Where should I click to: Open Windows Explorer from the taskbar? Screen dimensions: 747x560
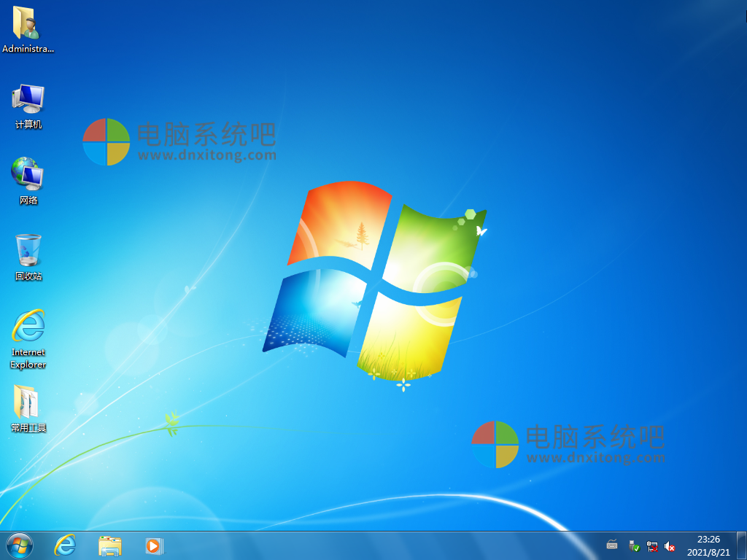(x=109, y=545)
